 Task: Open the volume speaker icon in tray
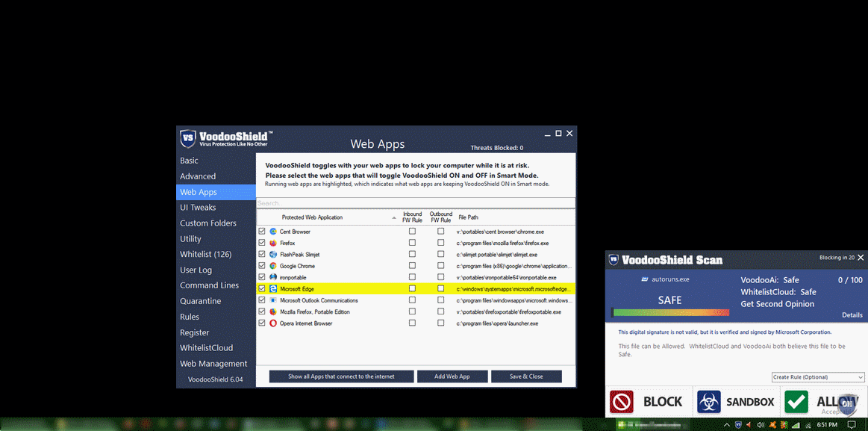pyautogui.click(x=760, y=425)
